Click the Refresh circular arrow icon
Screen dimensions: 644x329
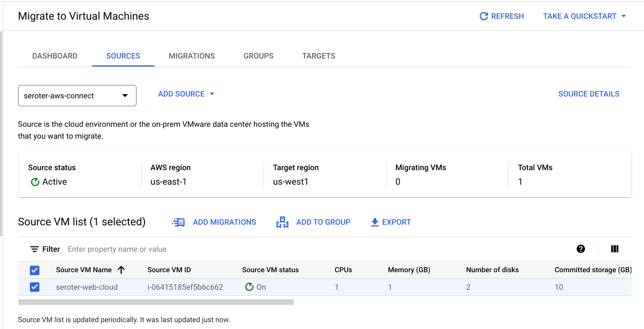click(483, 16)
